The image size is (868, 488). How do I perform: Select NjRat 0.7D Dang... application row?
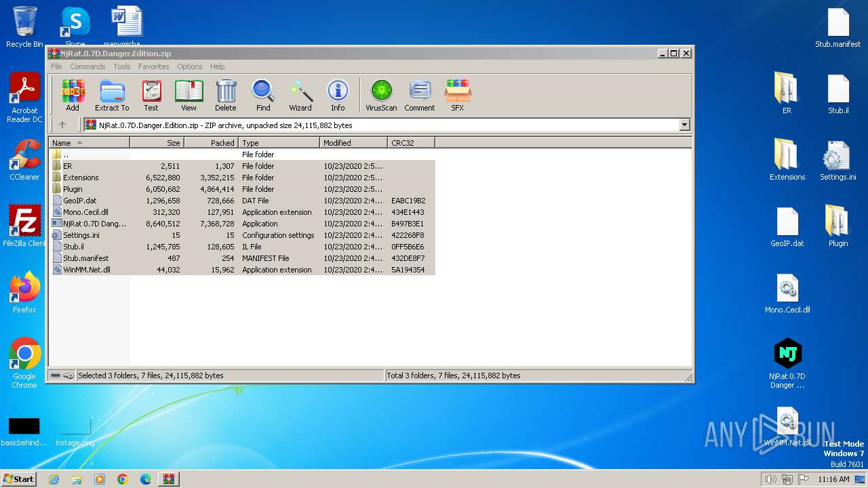pos(241,224)
